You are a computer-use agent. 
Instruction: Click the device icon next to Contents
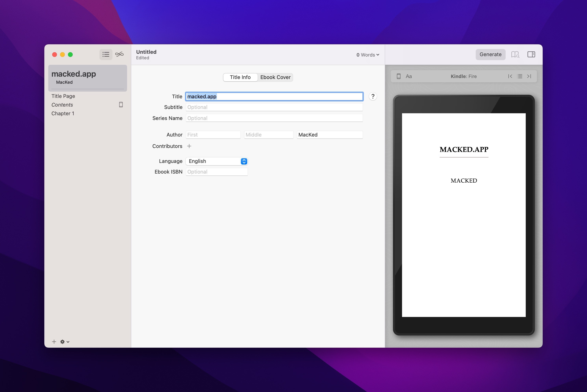click(121, 105)
